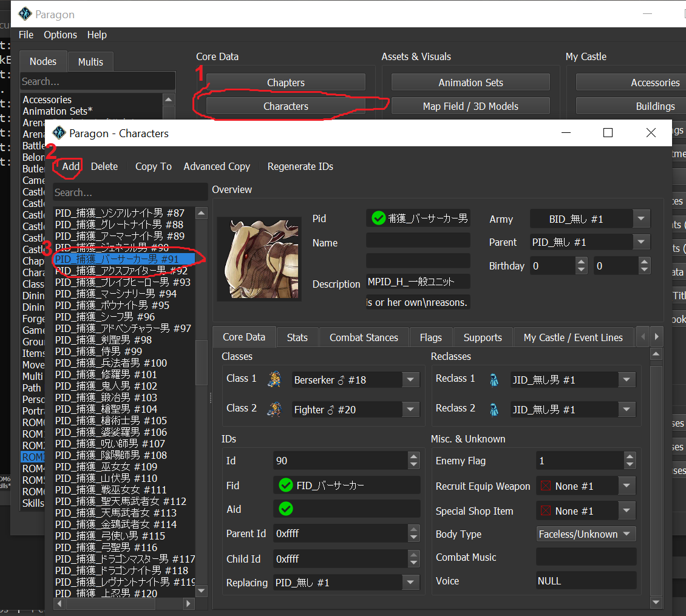
Task: Click the Paragon logo in the Characters window title
Action: (59, 132)
